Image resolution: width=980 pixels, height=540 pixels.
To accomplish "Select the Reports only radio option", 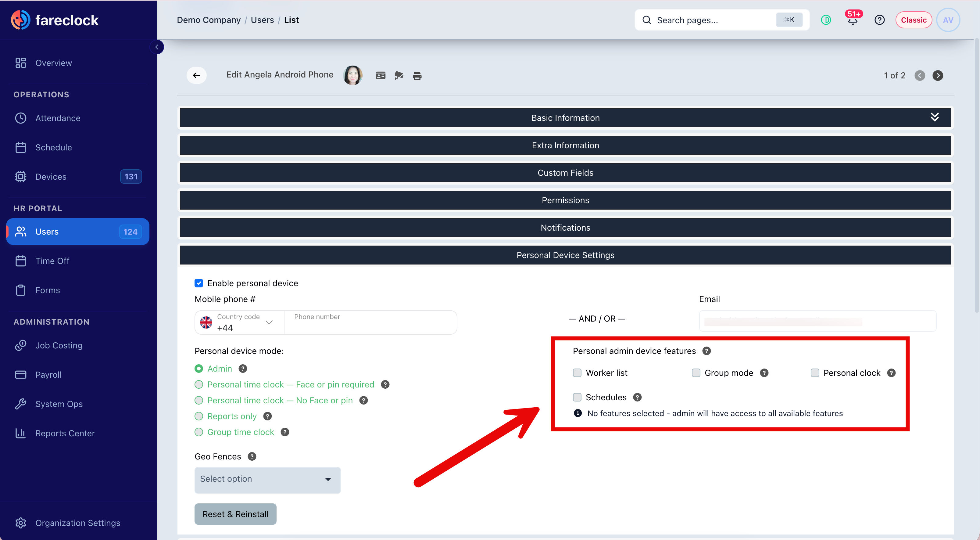I will 199,416.
